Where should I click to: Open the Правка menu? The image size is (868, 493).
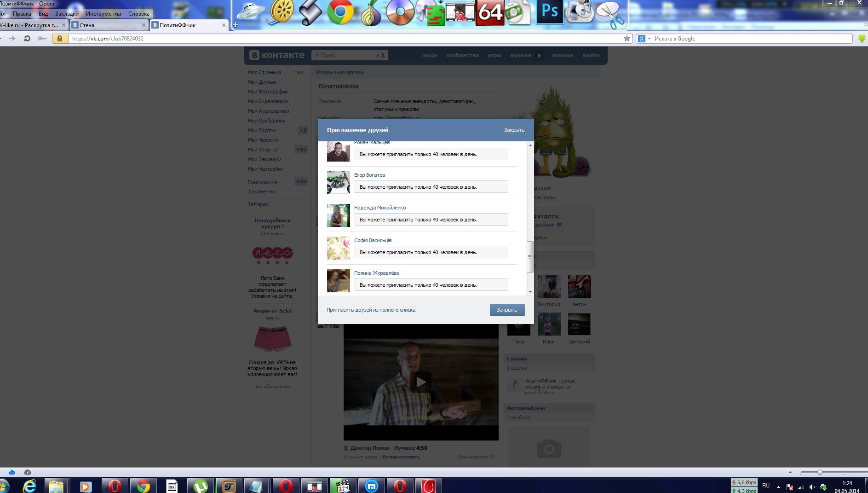tap(22, 14)
